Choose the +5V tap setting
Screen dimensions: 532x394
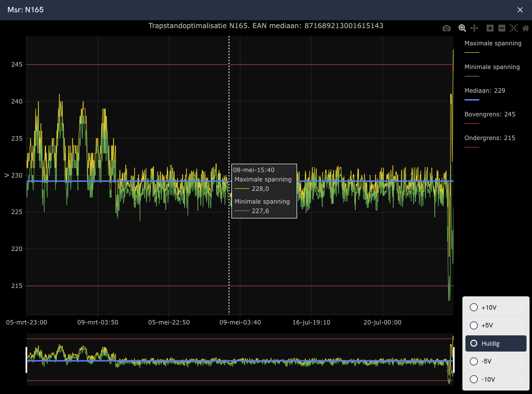(x=474, y=325)
